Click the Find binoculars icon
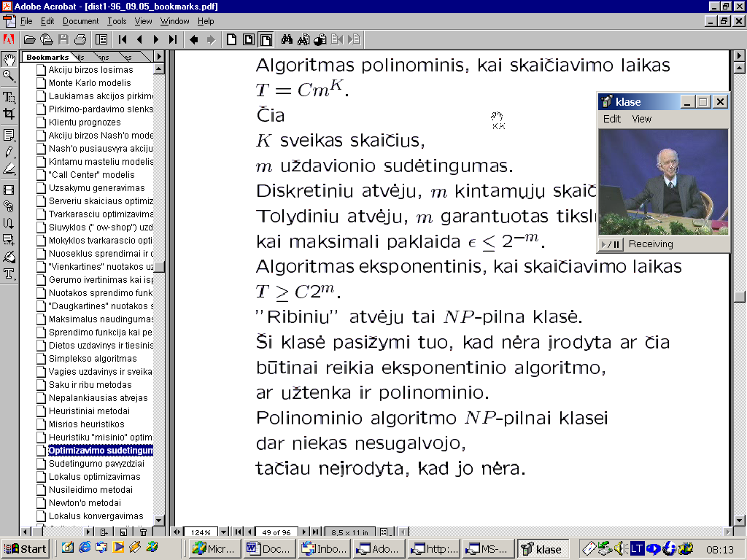The image size is (747, 560). (287, 39)
